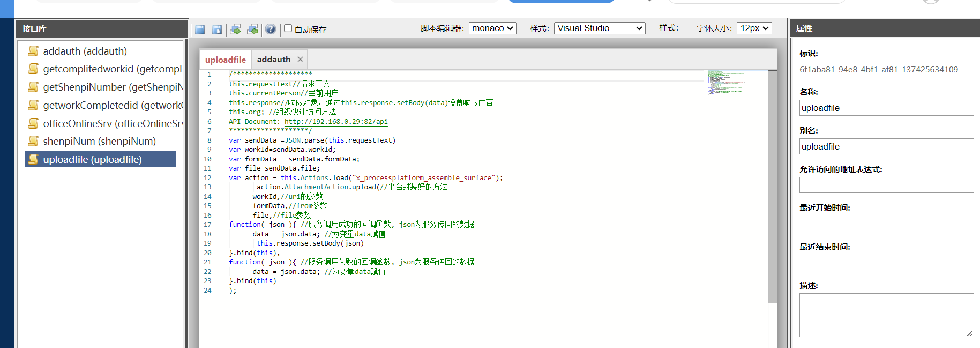Image resolution: width=980 pixels, height=348 pixels.
Task: Select shenpiNum in the interface list
Action: [x=100, y=141]
